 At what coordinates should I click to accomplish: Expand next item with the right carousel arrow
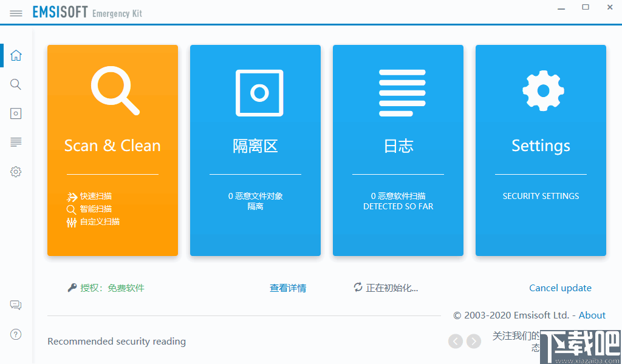[x=474, y=342]
